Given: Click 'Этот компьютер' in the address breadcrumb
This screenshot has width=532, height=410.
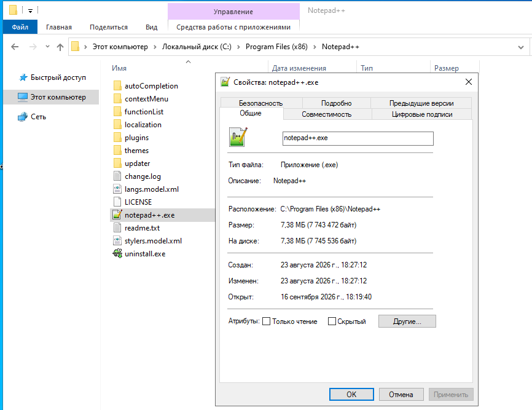Looking at the screenshot, I should click(120, 47).
